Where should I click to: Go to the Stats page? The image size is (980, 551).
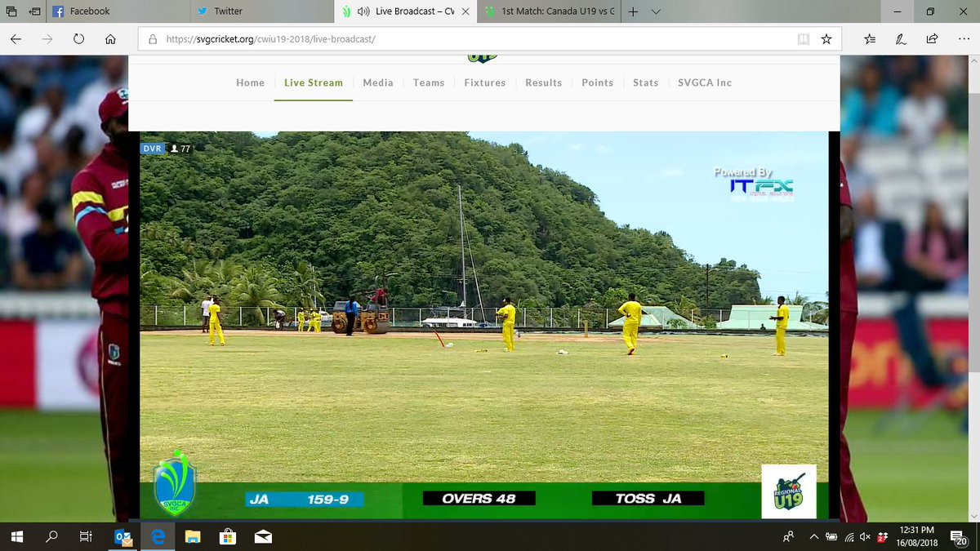pyautogui.click(x=645, y=82)
